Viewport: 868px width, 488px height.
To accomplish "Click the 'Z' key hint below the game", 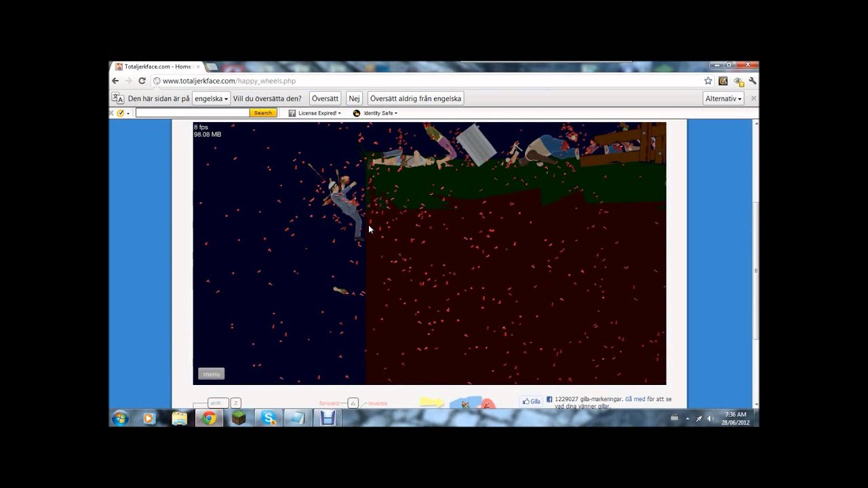I will pyautogui.click(x=235, y=403).
